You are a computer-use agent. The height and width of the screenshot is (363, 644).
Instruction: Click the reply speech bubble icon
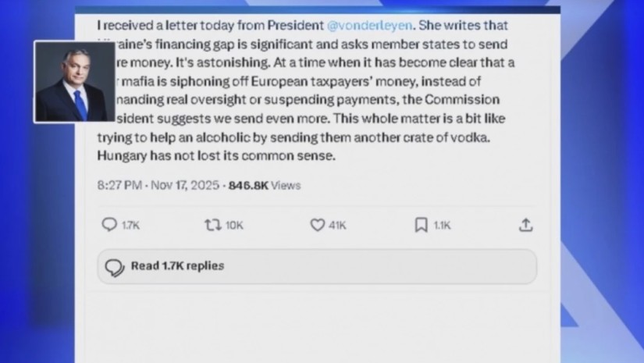pyautogui.click(x=110, y=225)
